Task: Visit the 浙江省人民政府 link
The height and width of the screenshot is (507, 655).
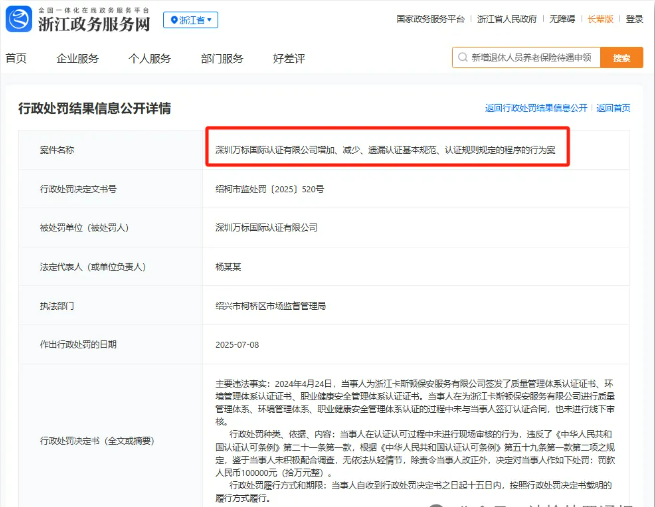Action: (x=507, y=19)
